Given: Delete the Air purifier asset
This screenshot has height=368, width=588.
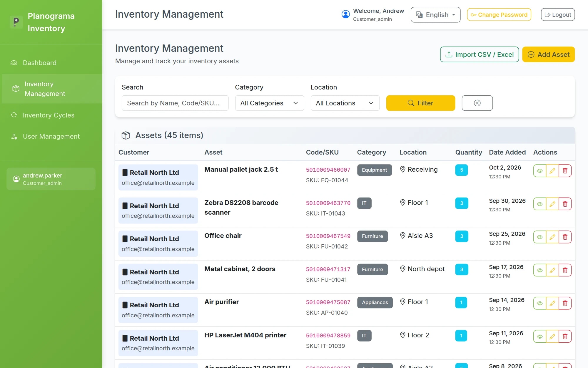Looking at the screenshot, I should [x=565, y=303].
